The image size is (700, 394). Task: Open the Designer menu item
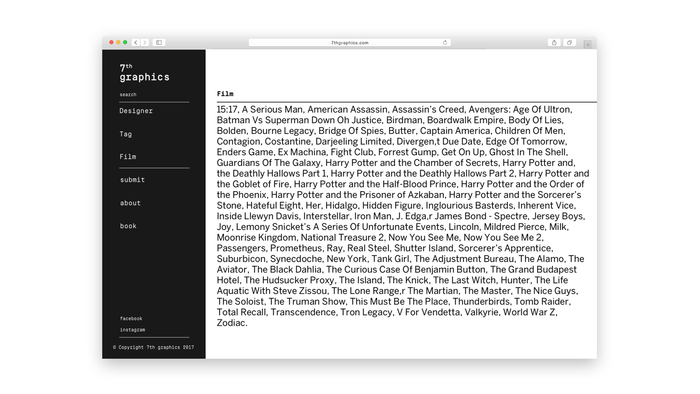[x=136, y=111]
